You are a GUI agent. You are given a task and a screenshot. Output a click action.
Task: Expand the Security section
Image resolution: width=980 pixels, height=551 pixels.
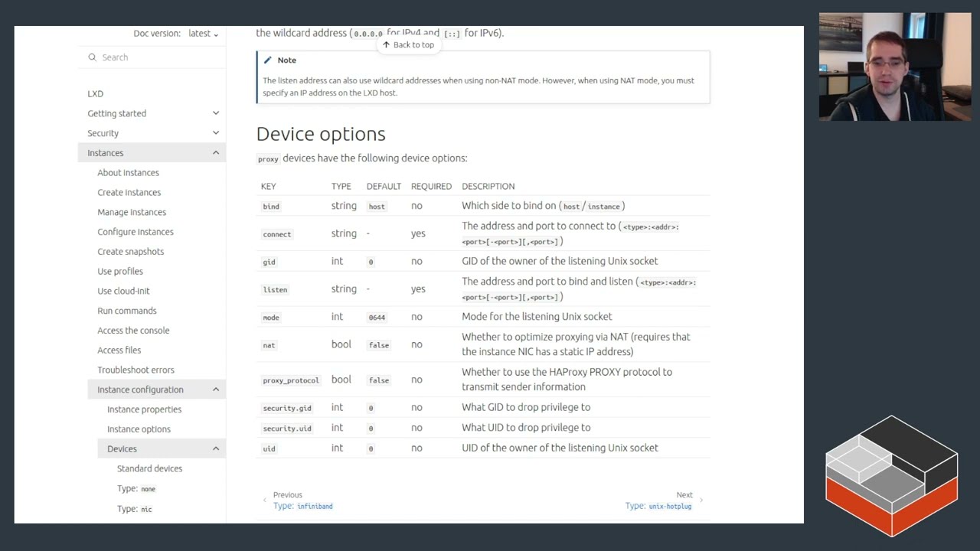coord(216,133)
